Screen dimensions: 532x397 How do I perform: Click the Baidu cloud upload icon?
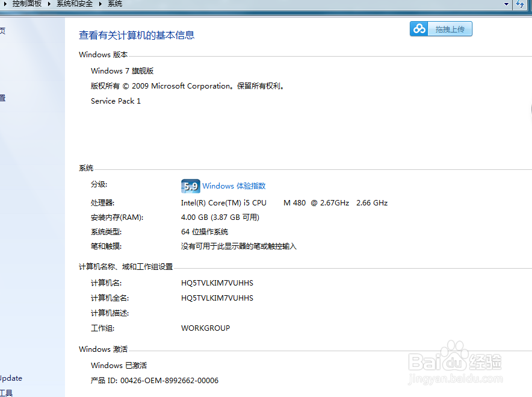point(419,29)
